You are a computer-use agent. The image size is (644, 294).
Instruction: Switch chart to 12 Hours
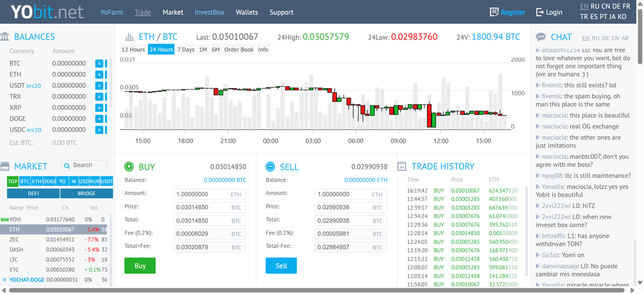click(x=133, y=50)
